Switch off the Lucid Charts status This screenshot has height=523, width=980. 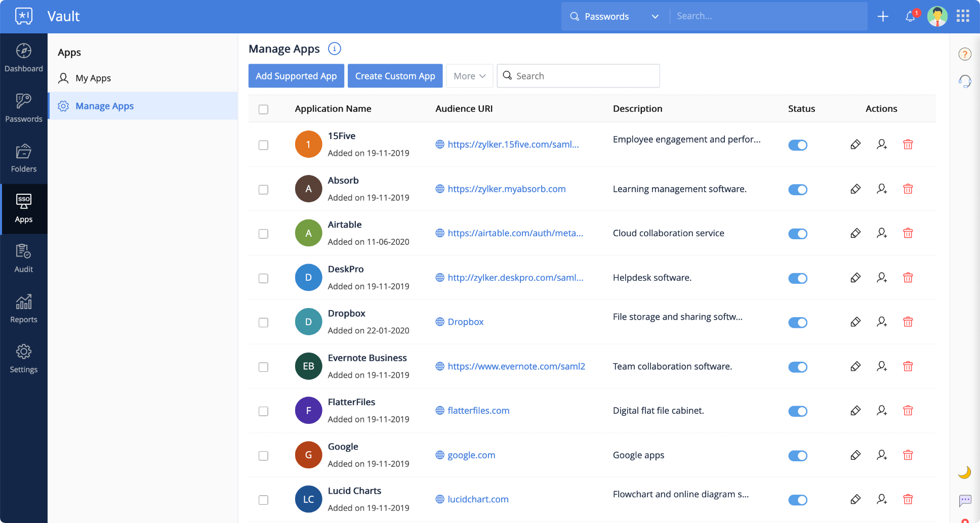[798, 500]
